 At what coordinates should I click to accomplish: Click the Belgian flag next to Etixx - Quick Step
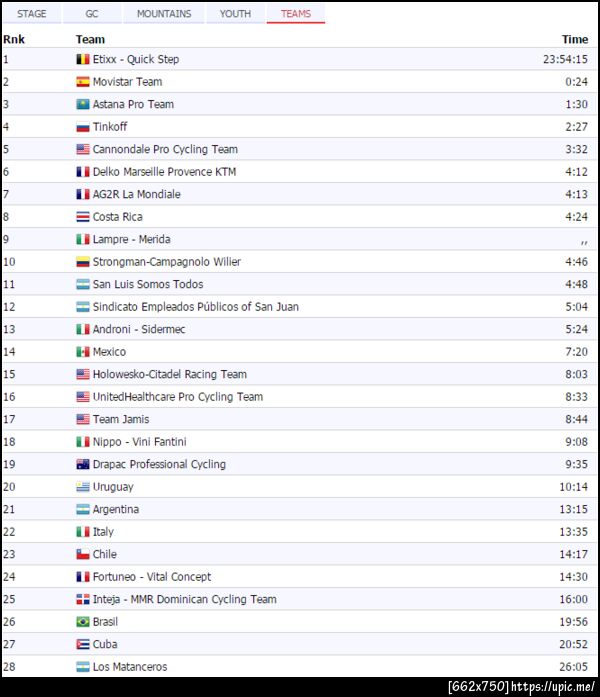83,59
